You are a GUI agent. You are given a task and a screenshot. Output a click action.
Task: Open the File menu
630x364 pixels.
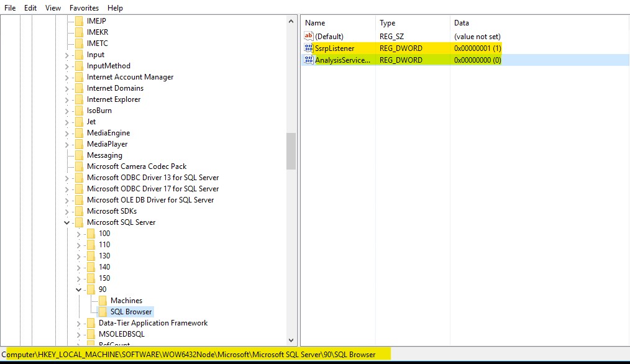click(x=10, y=7)
